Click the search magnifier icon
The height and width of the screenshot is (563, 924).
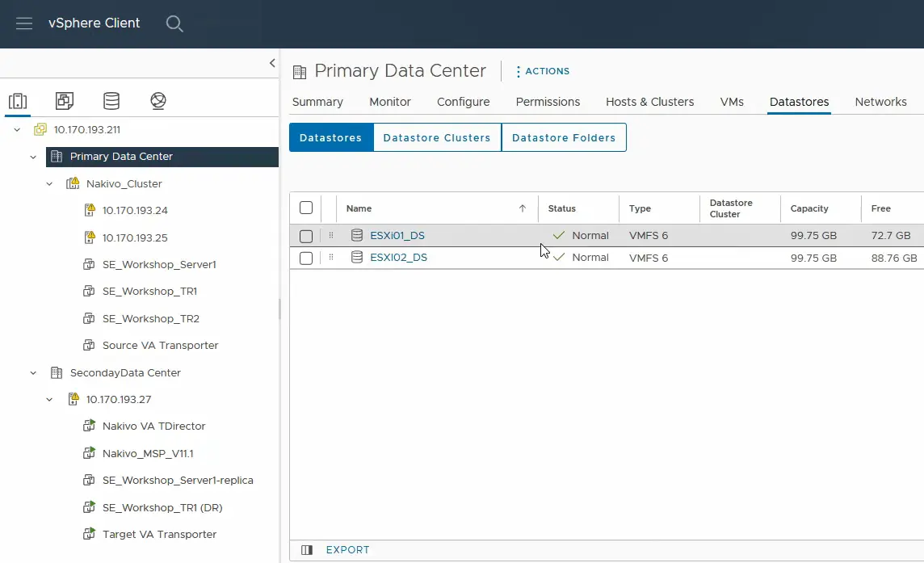coord(174,23)
